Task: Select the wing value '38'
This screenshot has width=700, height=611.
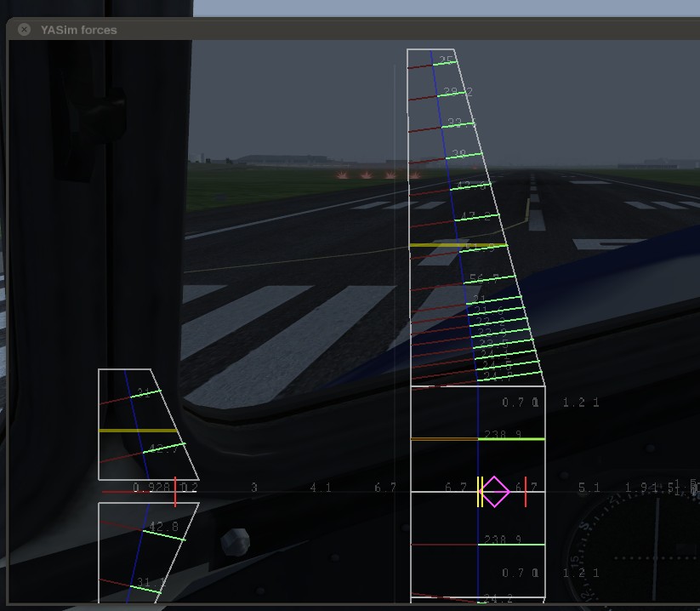Action: pos(459,154)
